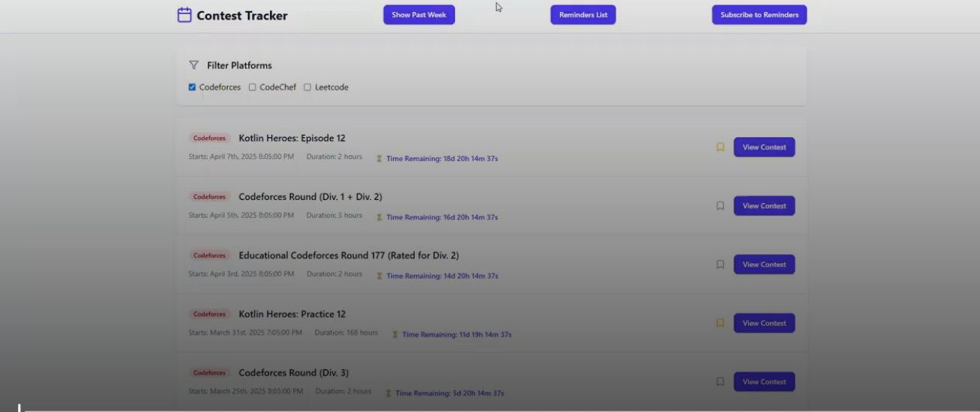980x412 pixels.
Task: Click Codeforces tag on Round (Div. 1 + Div. 2)
Action: pos(209,197)
